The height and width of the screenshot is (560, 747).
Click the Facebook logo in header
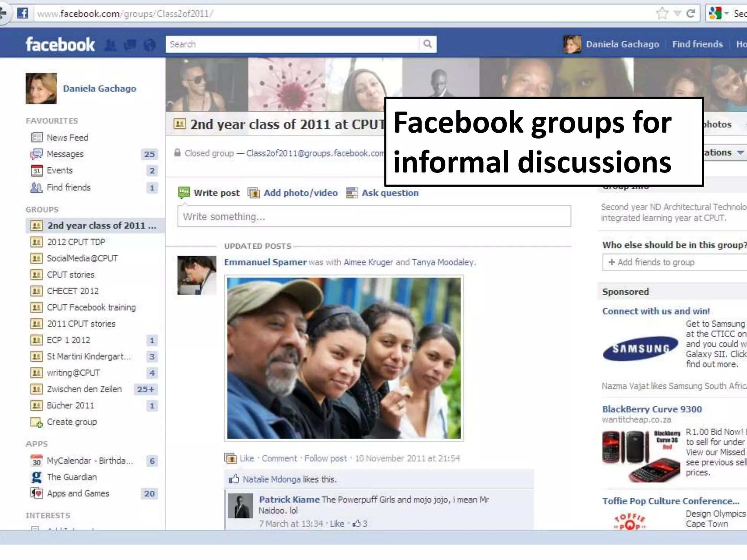coord(60,44)
